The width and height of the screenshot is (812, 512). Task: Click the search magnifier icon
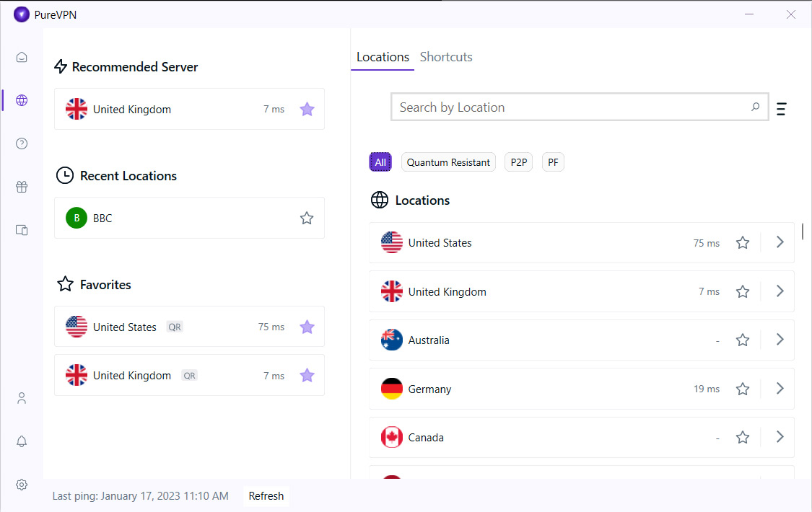pyautogui.click(x=755, y=107)
